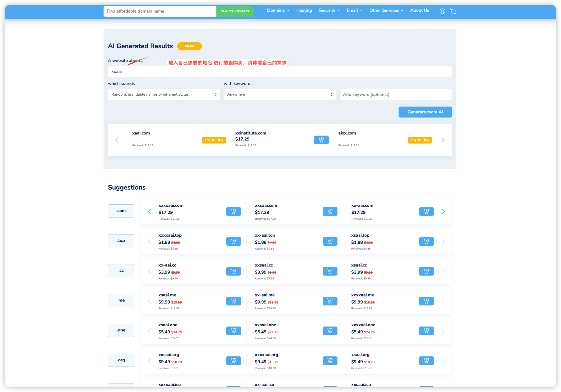Click Try To Buy for xaai.com

point(214,140)
